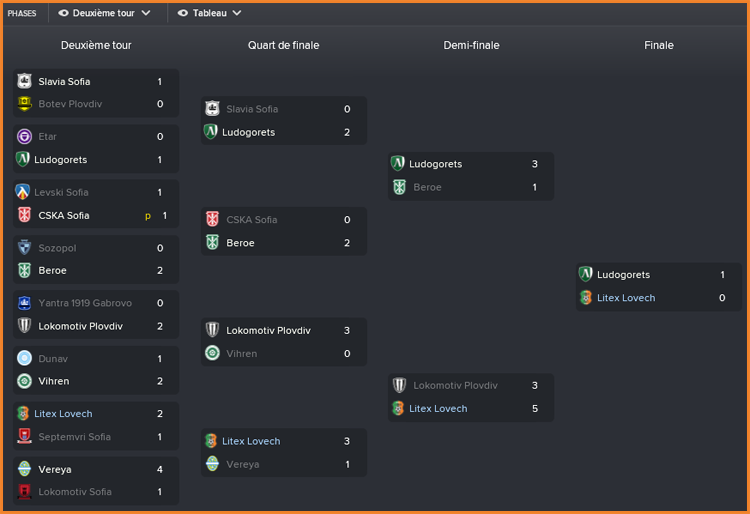Click the Sozopol club crest

[24, 248]
